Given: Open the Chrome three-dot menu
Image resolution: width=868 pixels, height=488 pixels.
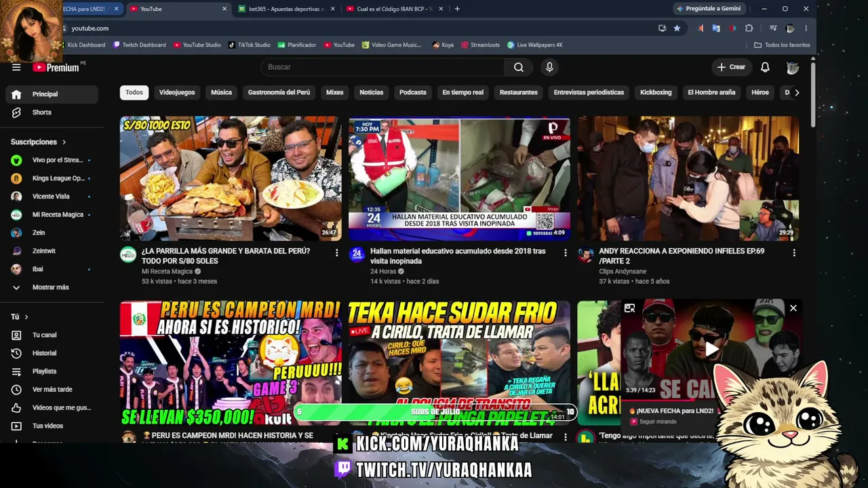Looking at the screenshot, I should (806, 28).
